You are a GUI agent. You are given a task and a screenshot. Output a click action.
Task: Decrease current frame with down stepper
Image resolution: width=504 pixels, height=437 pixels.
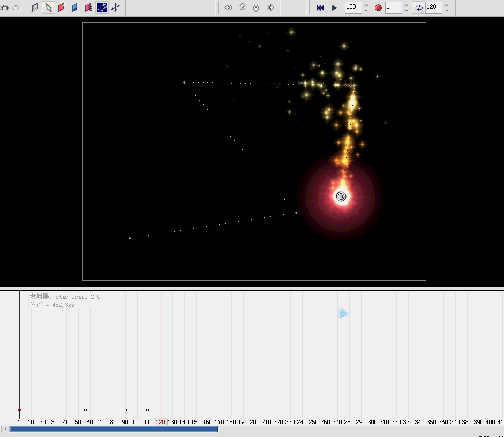click(x=366, y=10)
